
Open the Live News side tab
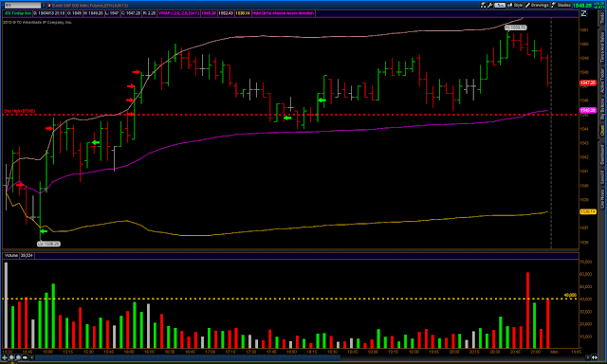tap(602, 199)
